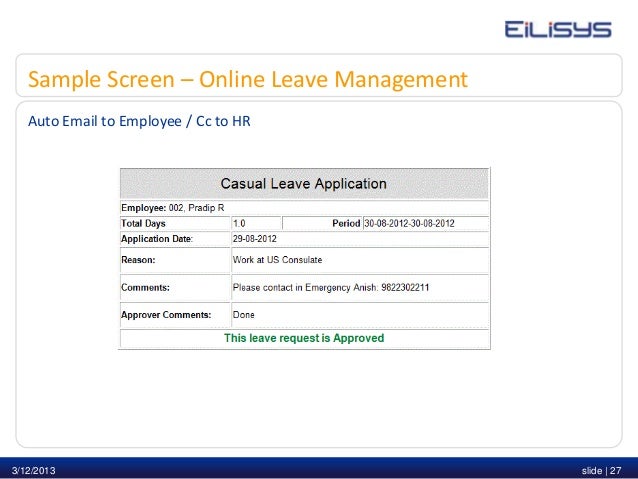Select the period value '30-08-2012-30-08-2012'
638x479 pixels.
pyautogui.click(x=409, y=223)
